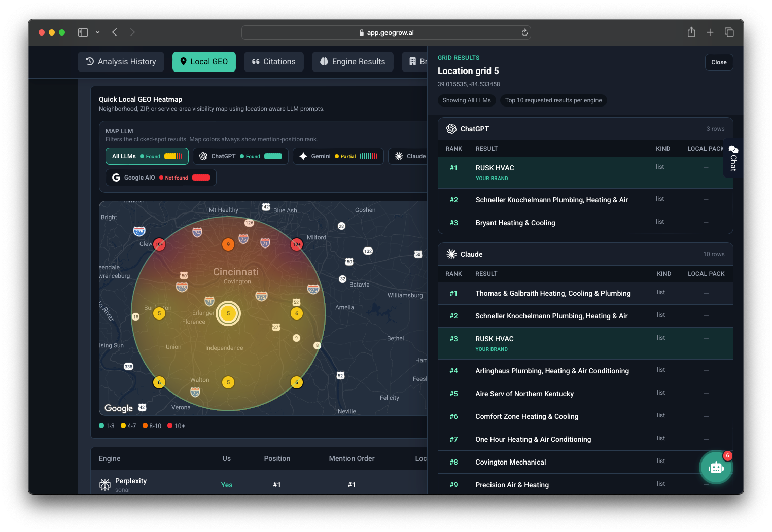The height and width of the screenshot is (532, 772).
Task: Go to the Engine Results tab
Action: (x=353, y=62)
